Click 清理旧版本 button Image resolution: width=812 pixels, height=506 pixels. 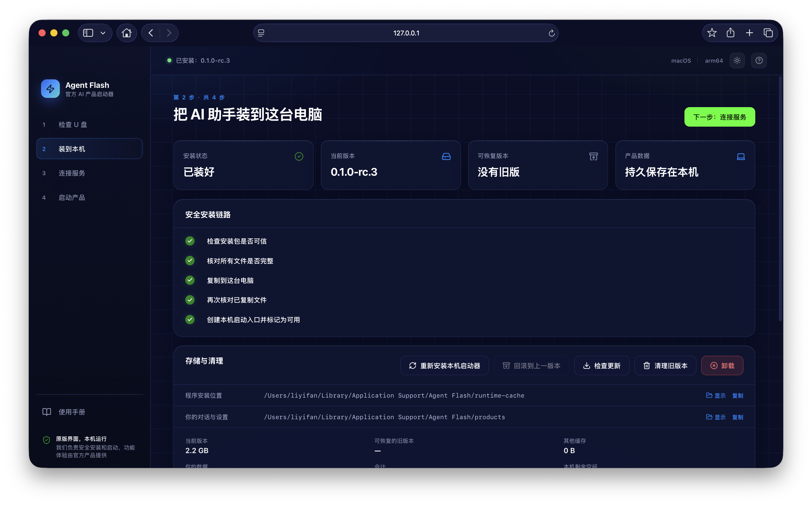(x=665, y=366)
